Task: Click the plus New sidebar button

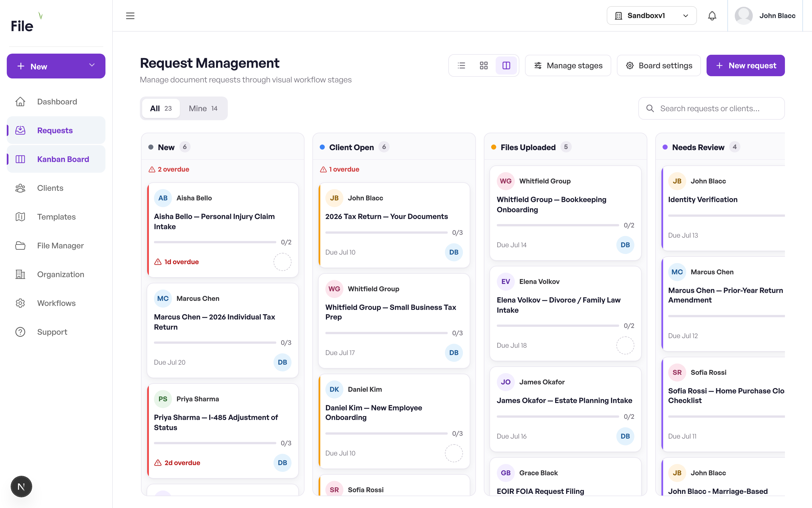Action: [x=56, y=66]
